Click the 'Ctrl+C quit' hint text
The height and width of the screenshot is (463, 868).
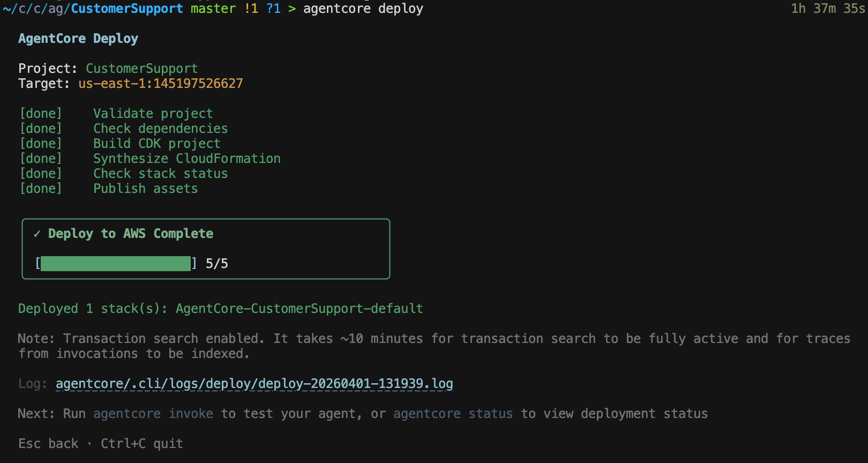[142, 444]
